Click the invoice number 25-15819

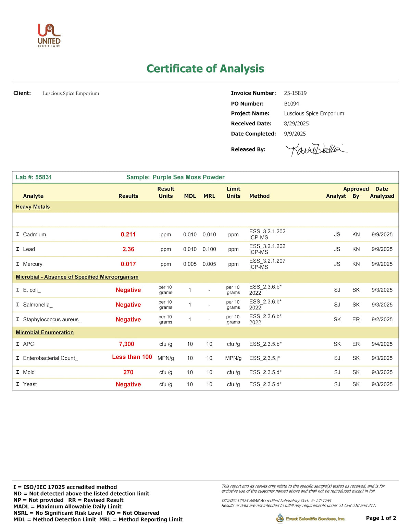click(x=295, y=93)
